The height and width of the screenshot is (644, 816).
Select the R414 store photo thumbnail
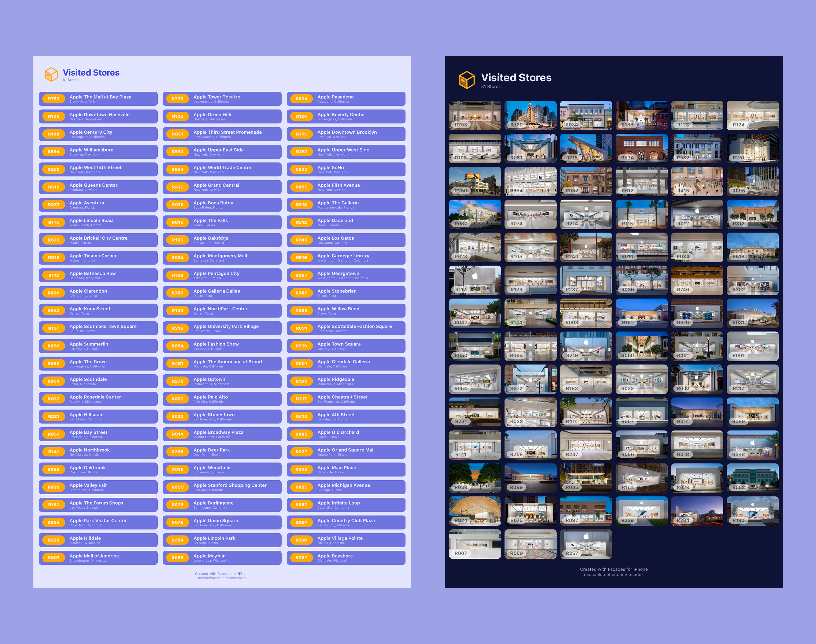click(x=586, y=412)
